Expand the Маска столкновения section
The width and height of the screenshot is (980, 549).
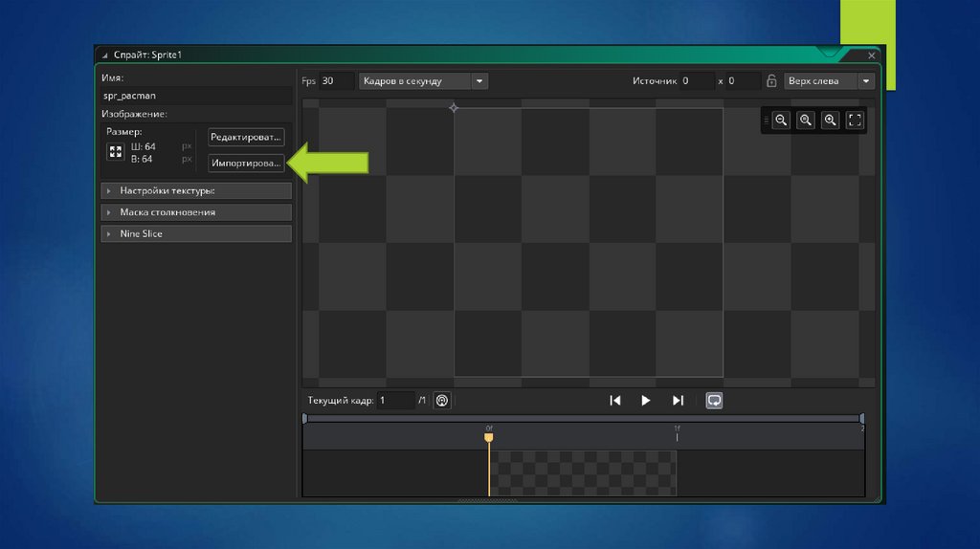tap(196, 212)
